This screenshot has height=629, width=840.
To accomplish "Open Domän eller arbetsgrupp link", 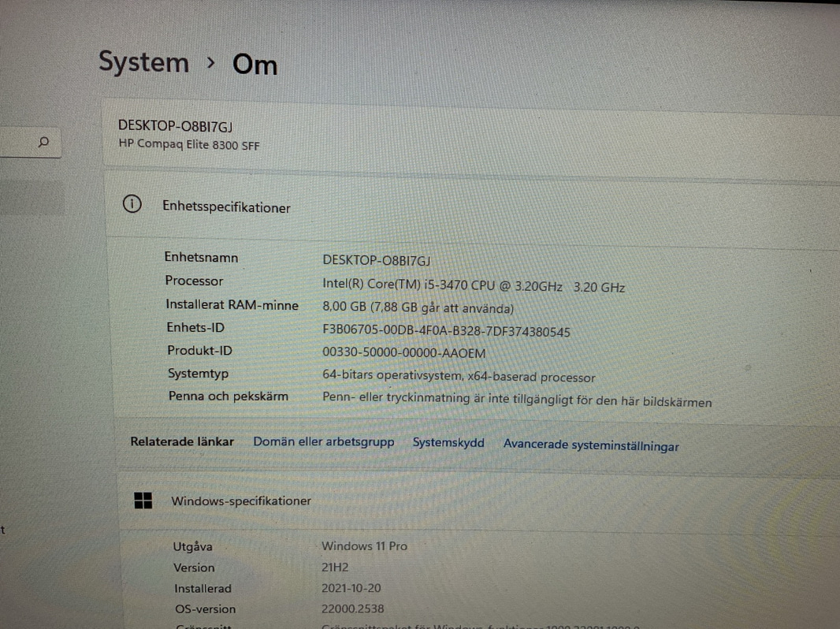I will tap(324, 442).
